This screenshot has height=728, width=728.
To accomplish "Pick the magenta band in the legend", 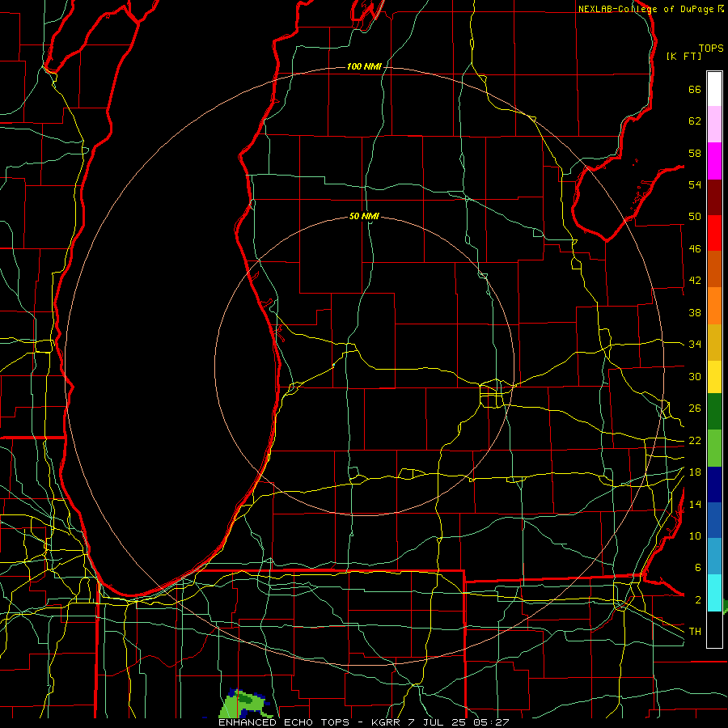I will click(714, 161).
